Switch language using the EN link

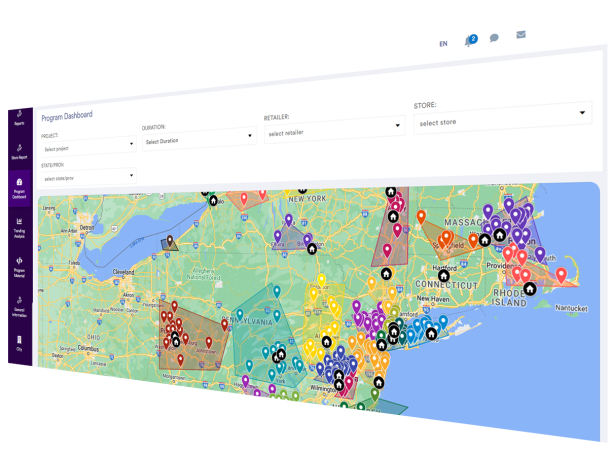point(443,44)
